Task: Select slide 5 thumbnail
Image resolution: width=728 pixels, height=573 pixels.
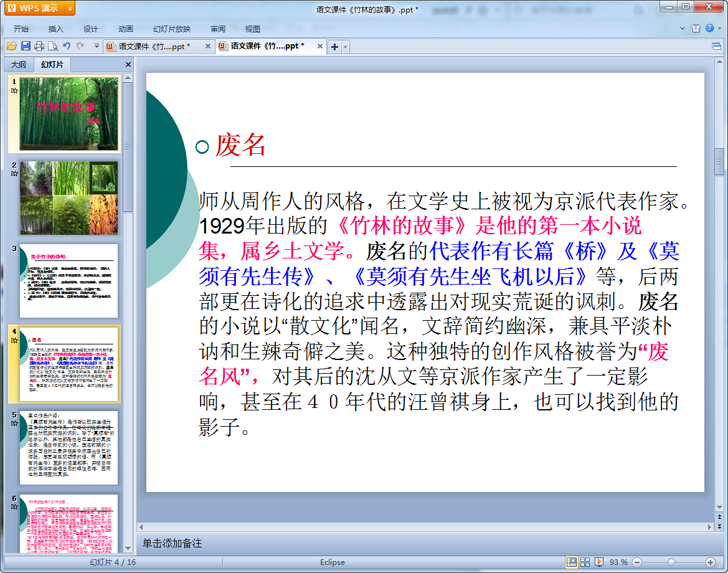Action: 69,448
